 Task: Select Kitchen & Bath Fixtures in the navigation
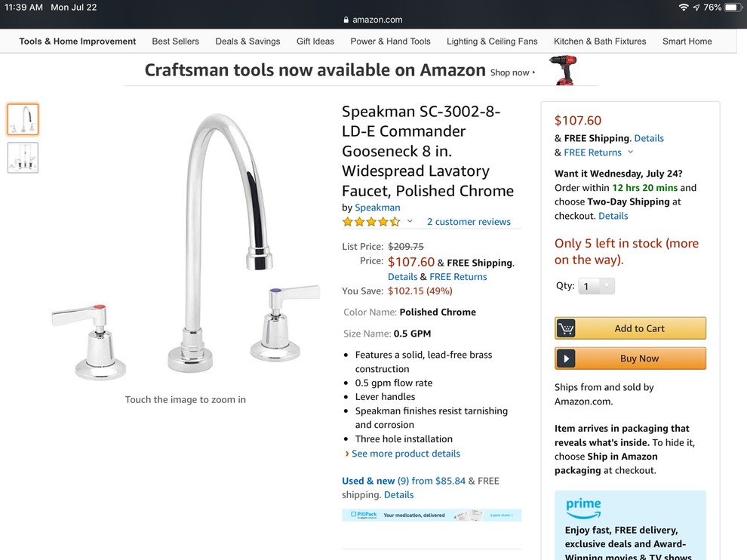pyautogui.click(x=600, y=42)
